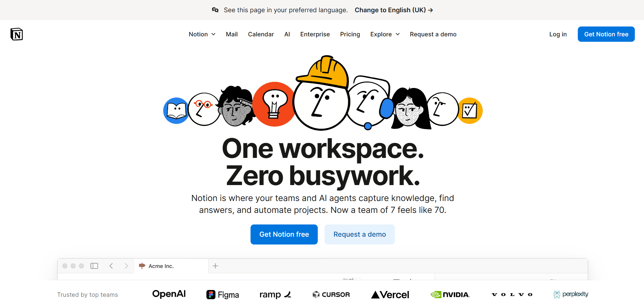This screenshot has width=644, height=308.
Task: Click the red lightbulb character icon
Action: [x=274, y=104]
